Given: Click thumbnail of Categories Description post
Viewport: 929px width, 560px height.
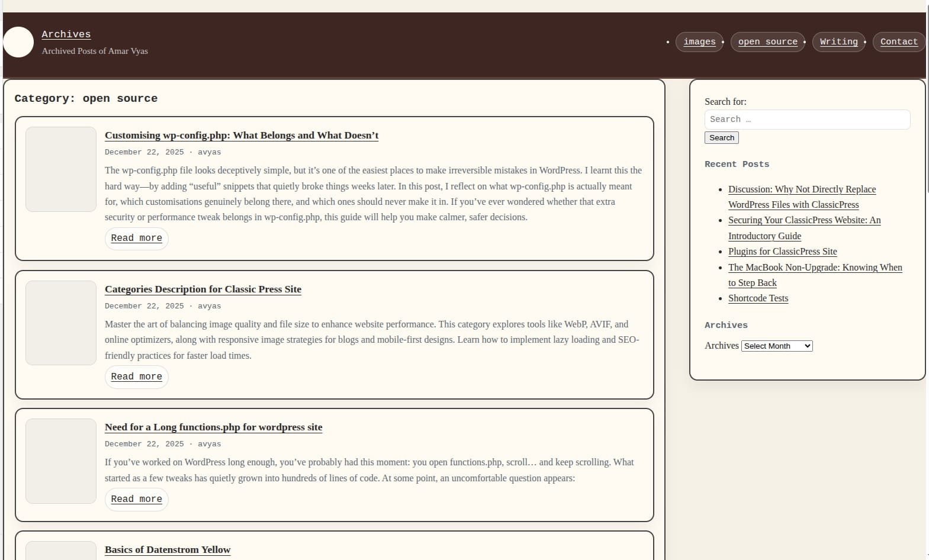Looking at the screenshot, I should [x=61, y=323].
